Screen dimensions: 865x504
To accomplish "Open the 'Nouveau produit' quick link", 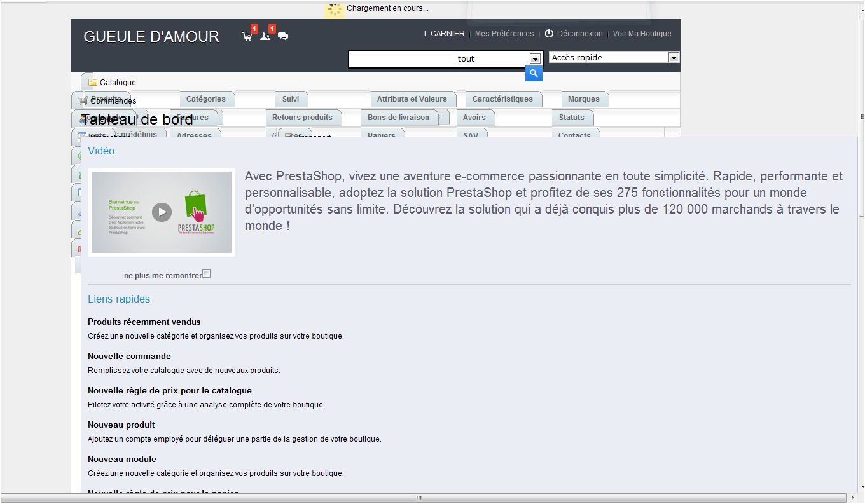I will pos(121,425).
